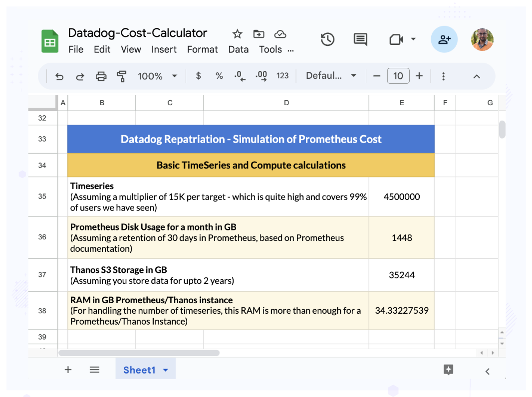Select the Thanos S3 Storage in GB cell
Image resolution: width=532 pixels, height=397 pixels.
pos(219,275)
